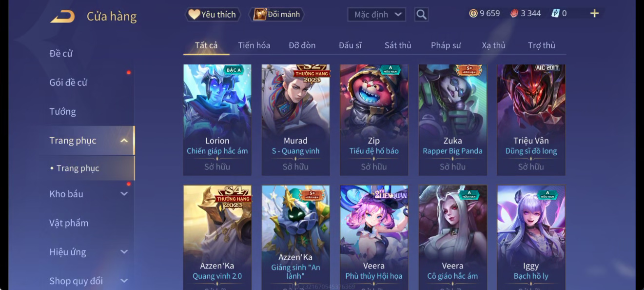Open Yêu thích heart favorites
This screenshot has height=290, width=644.
pos(213,15)
